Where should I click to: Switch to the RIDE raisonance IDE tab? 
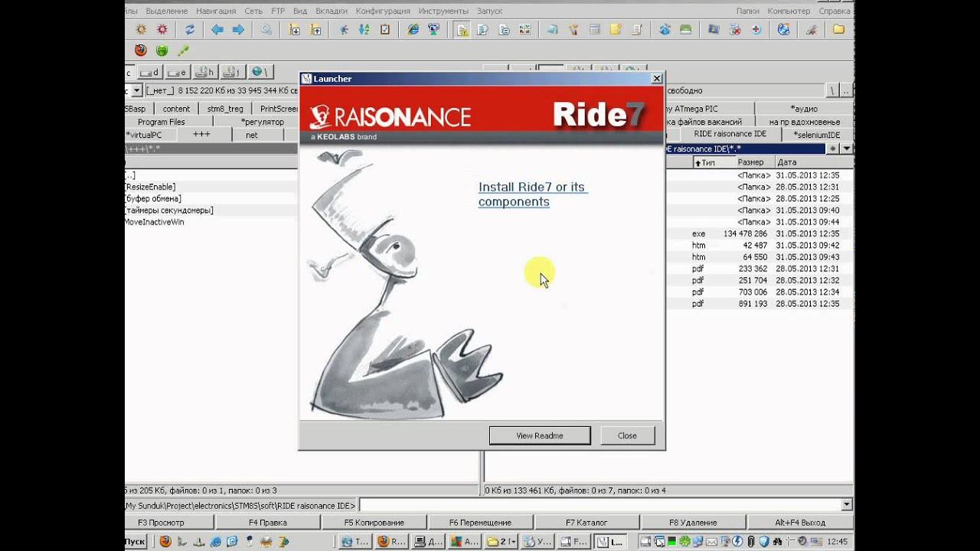pos(730,134)
